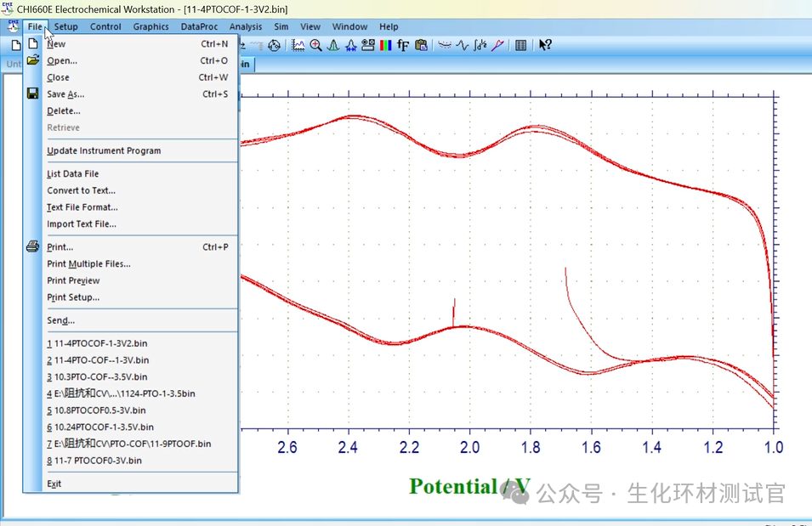
Task: Click the integral toolbar icon
Action: point(480,46)
